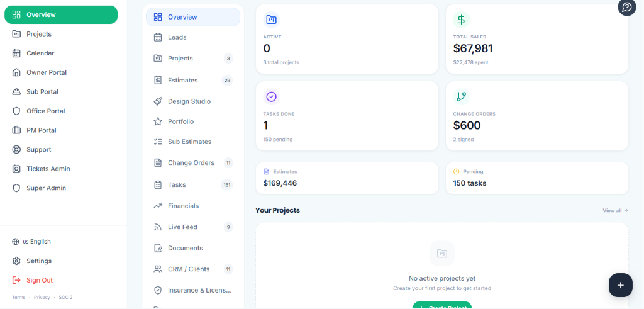Image resolution: width=644 pixels, height=309 pixels.
Task: Click the Change Orders branch icon on the card
Action: pyautogui.click(x=461, y=96)
